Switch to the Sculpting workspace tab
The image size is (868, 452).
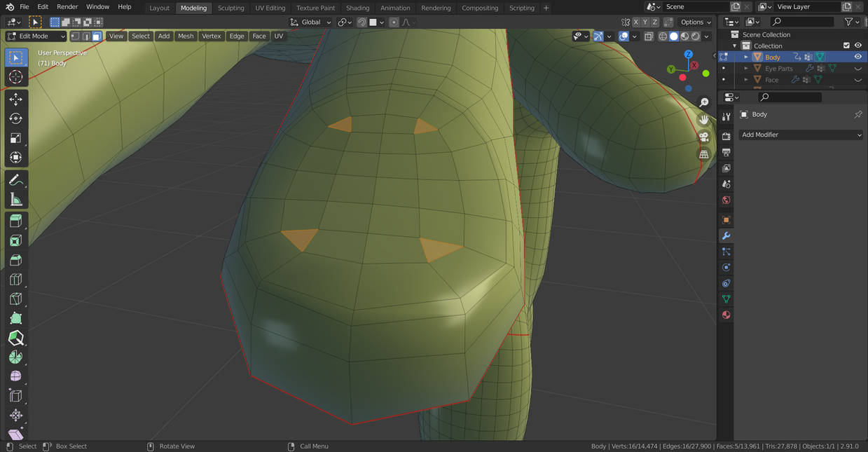(230, 8)
